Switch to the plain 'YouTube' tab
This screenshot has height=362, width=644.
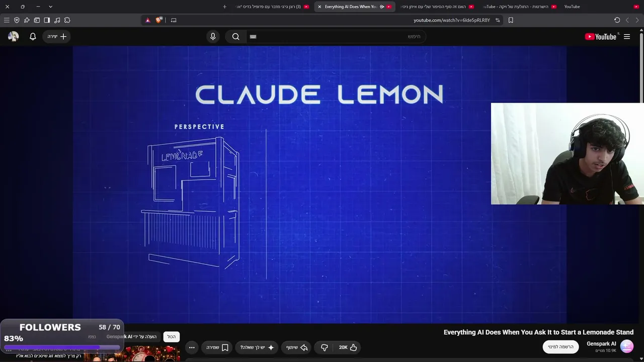point(601,7)
